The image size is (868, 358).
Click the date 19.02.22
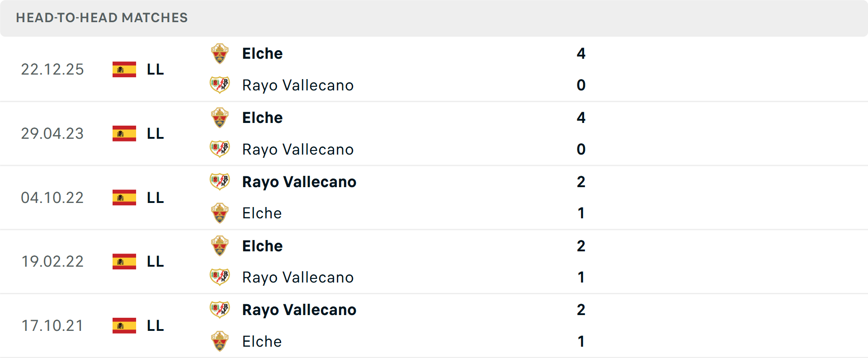click(52, 261)
